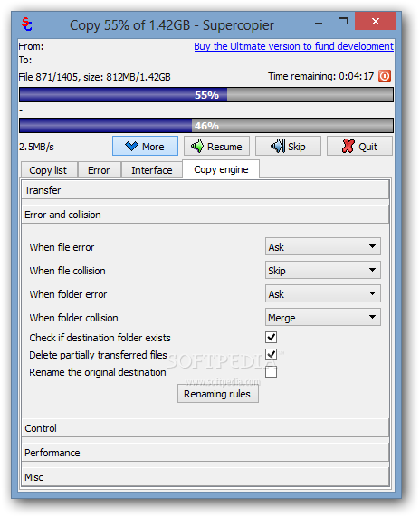The image size is (420, 517).
Task: Click the orange shutdown icon beside time remaining
Action: click(385, 76)
